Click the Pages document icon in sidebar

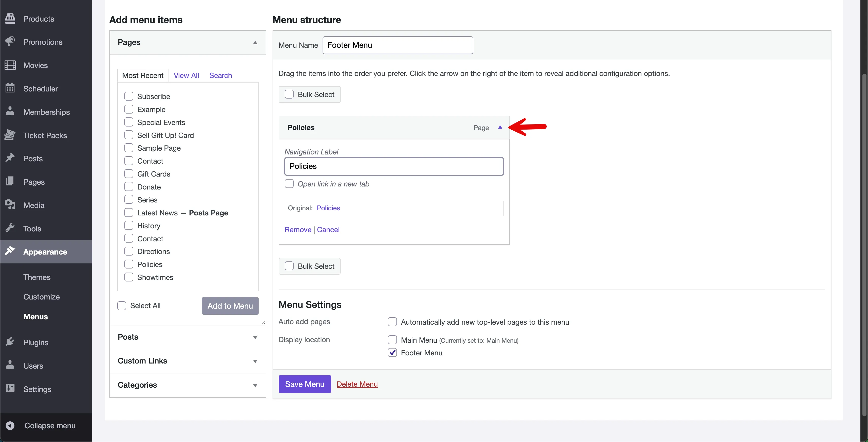click(10, 182)
